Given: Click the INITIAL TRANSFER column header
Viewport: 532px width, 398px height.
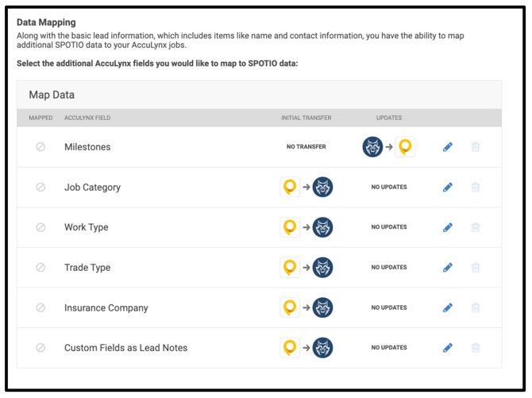Looking at the screenshot, I should (x=306, y=118).
